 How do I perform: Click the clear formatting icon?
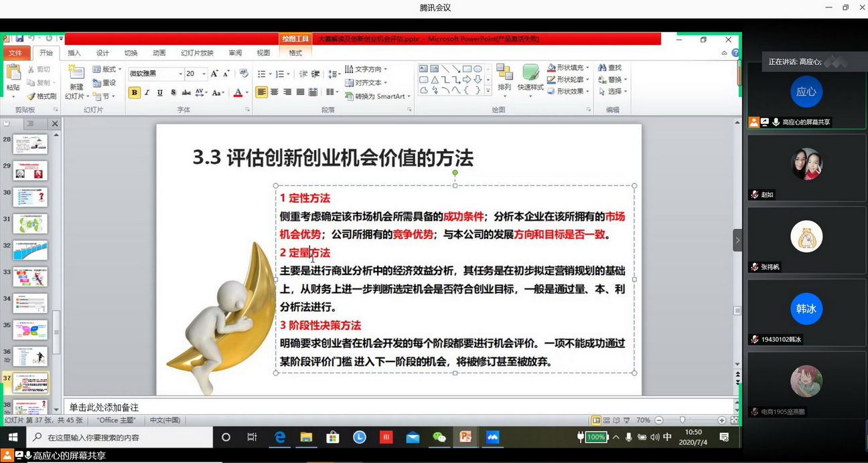click(x=244, y=74)
